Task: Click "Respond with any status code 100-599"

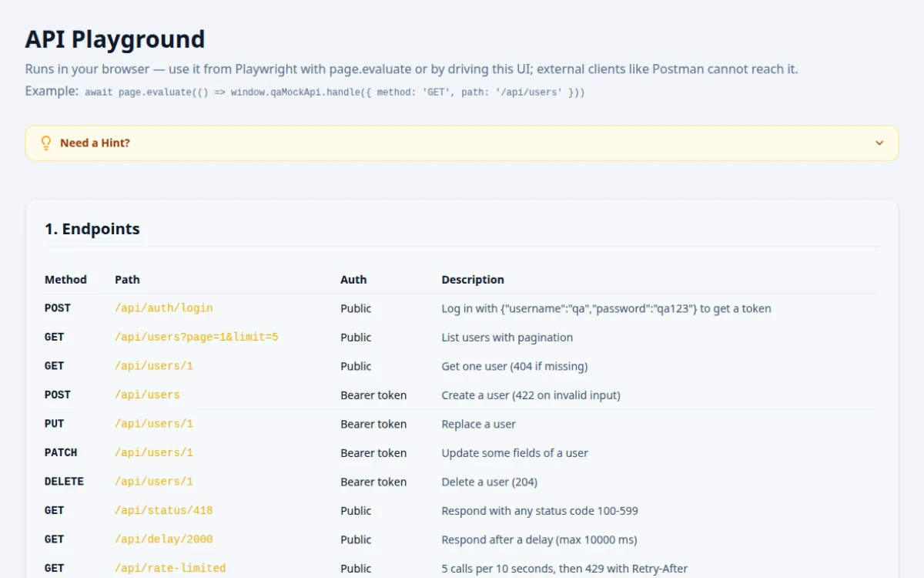Action: 540,510
